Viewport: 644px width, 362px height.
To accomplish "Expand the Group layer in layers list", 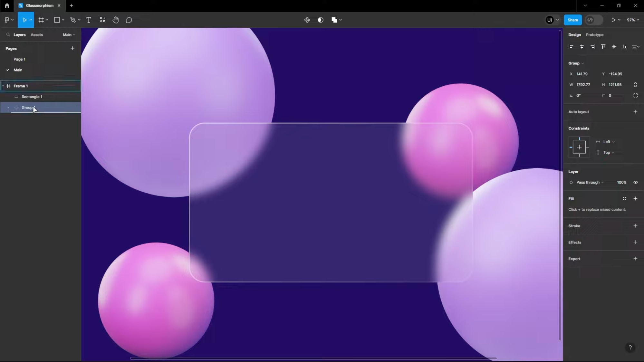I will [x=8, y=108].
